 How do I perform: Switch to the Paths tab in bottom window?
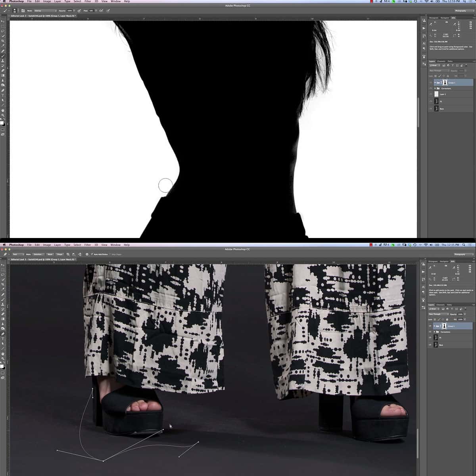(x=449, y=305)
